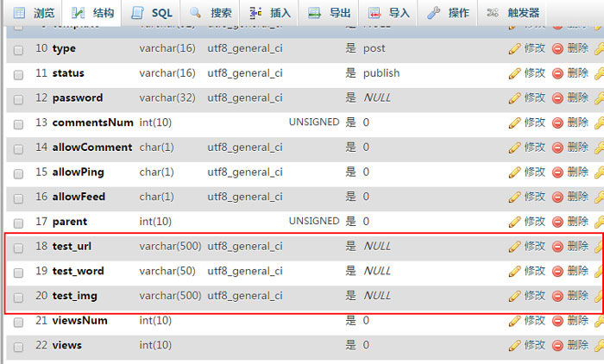Select checkbox beside allowFeed column
604x364 pixels.
pyautogui.click(x=19, y=198)
